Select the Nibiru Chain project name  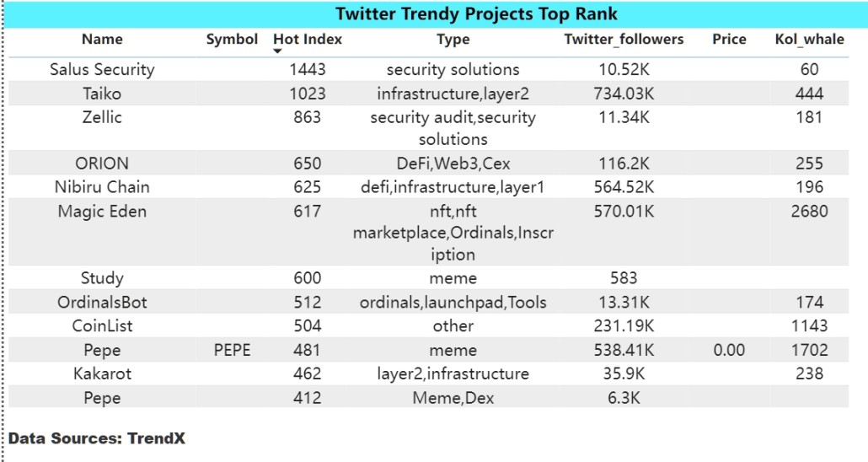102,186
